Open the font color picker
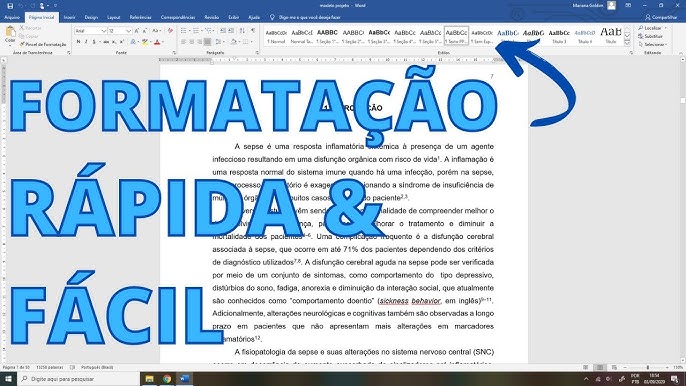The width and height of the screenshot is (686, 386). pos(163,42)
